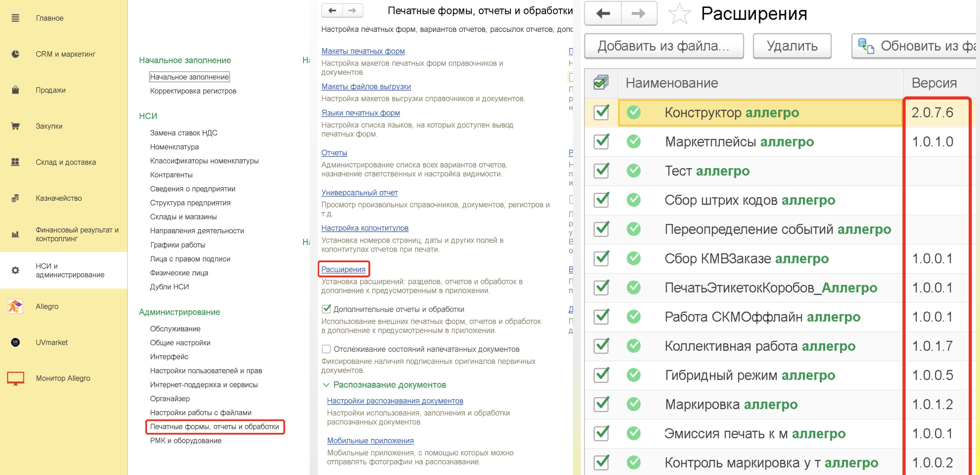The height and width of the screenshot is (475, 980).
Task: Click the Финансовый результат chart icon
Action: click(15, 234)
